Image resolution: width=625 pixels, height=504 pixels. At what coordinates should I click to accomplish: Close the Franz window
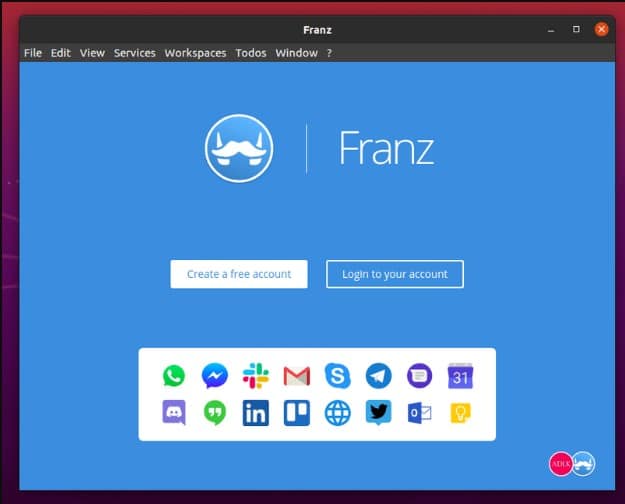pyautogui.click(x=601, y=30)
